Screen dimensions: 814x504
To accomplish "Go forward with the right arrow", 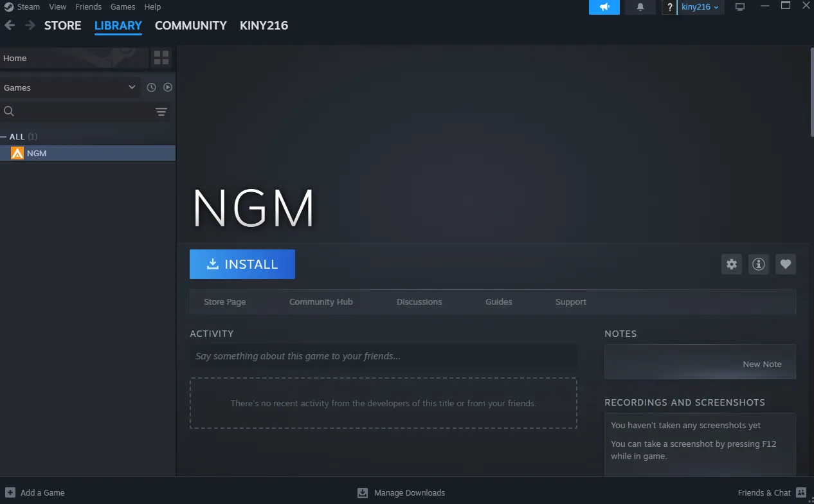I will pyautogui.click(x=30, y=25).
